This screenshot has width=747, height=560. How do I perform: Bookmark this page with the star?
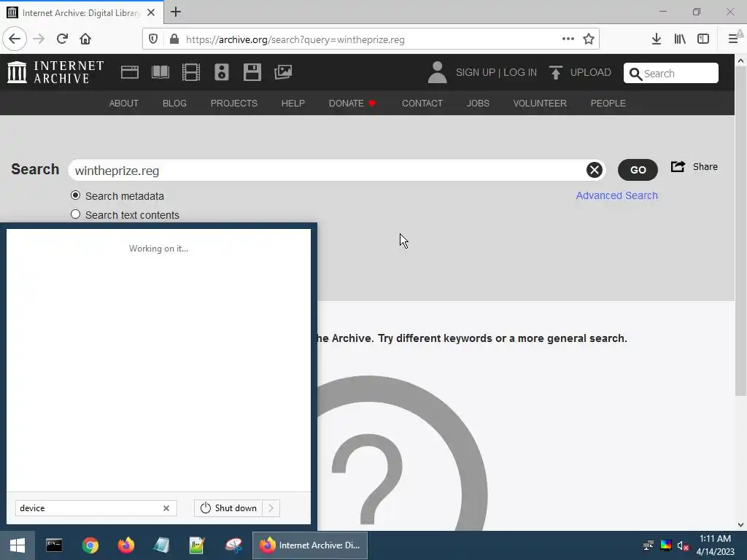pyautogui.click(x=589, y=39)
